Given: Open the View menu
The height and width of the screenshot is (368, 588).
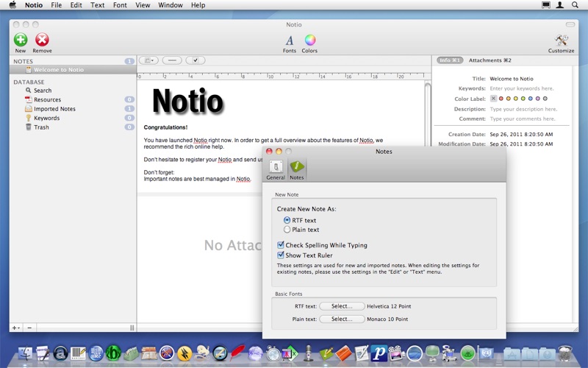Looking at the screenshot, I should [143, 5].
